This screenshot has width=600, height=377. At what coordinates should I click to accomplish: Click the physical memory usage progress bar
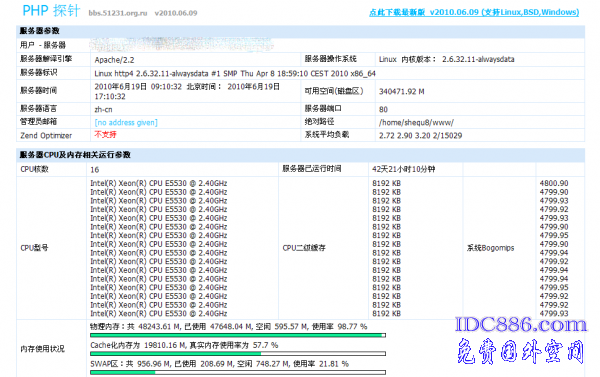pos(238,335)
